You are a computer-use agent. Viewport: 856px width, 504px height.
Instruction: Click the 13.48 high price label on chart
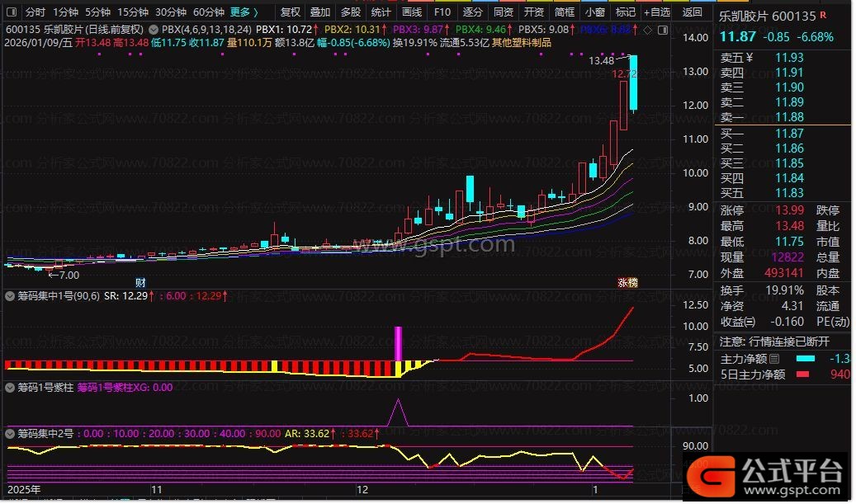[601, 60]
